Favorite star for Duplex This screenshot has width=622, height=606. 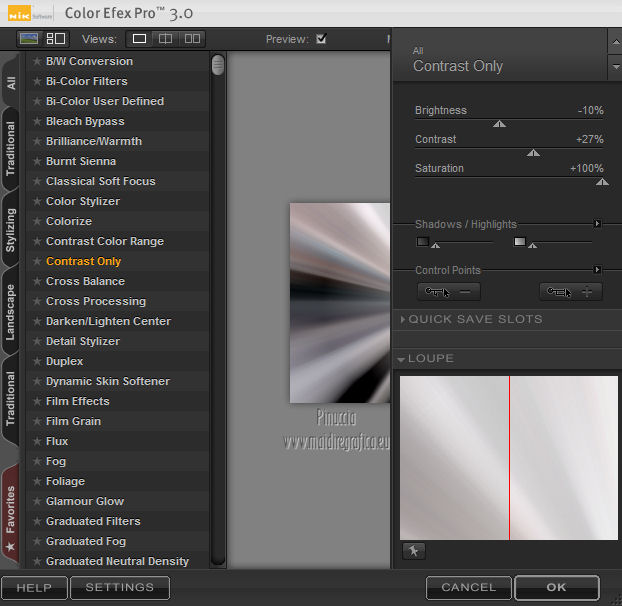[x=37, y=361]
